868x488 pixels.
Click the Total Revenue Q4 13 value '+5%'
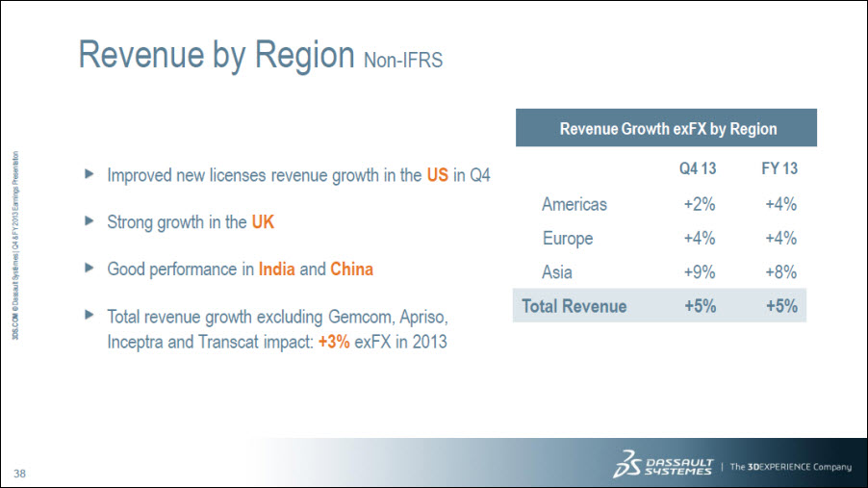(x=701, y=306)
